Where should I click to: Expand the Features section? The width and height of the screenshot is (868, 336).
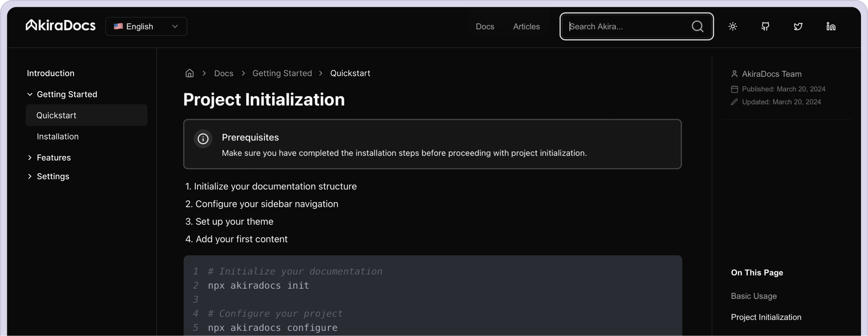[x=30, y=158]
